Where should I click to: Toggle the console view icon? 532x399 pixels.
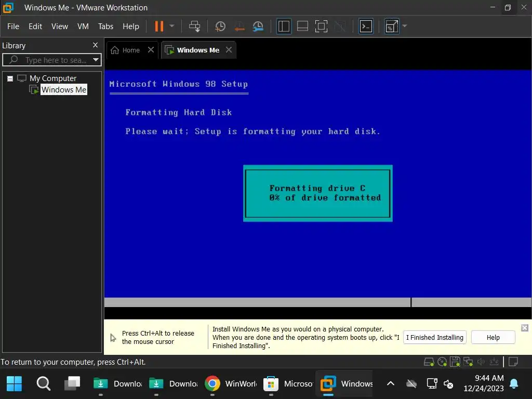[366, 26]
